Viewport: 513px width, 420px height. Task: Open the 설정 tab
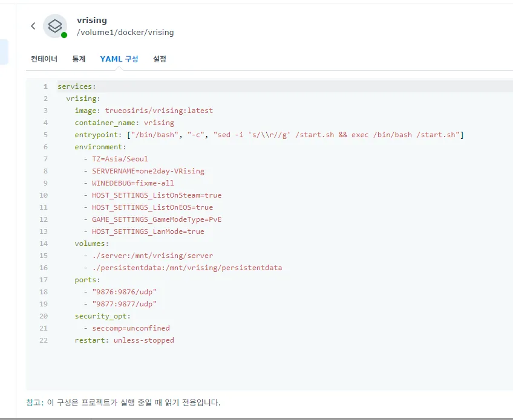click(160, 59)
